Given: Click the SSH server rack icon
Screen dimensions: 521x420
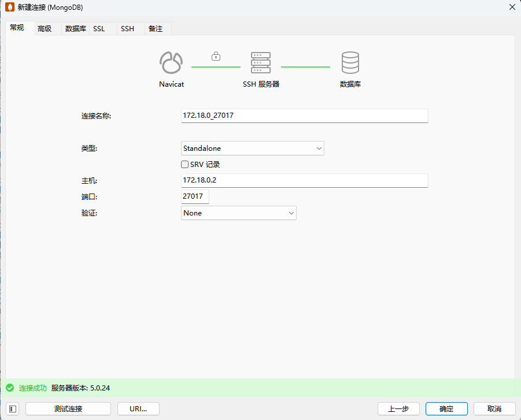Looking at the screenshot, I should point(261,62).
